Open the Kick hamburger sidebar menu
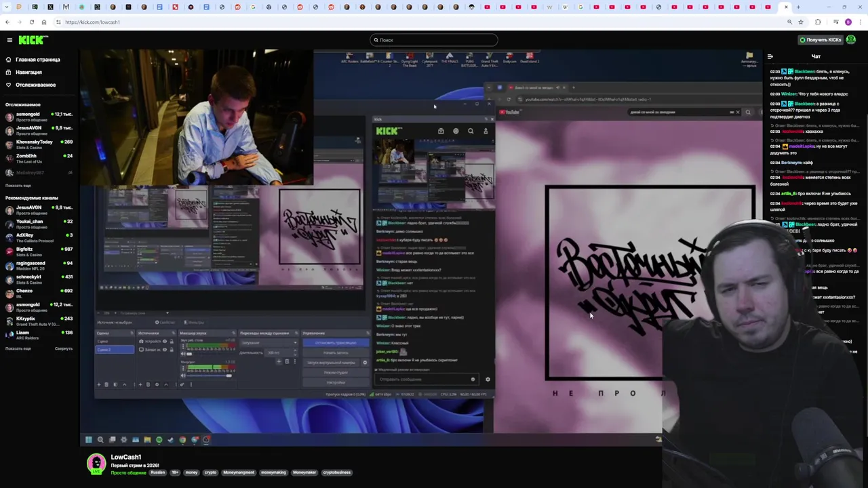 pos(9,40)
